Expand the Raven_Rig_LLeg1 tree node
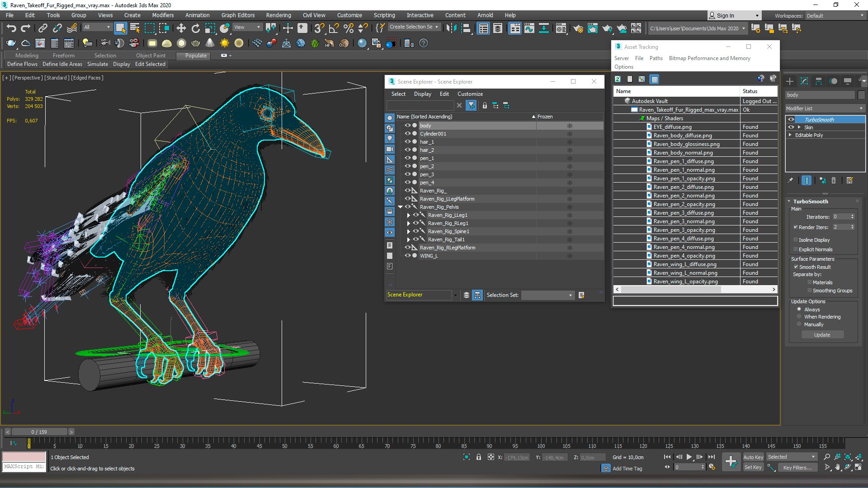868x488 pixels. pos(409,216)
